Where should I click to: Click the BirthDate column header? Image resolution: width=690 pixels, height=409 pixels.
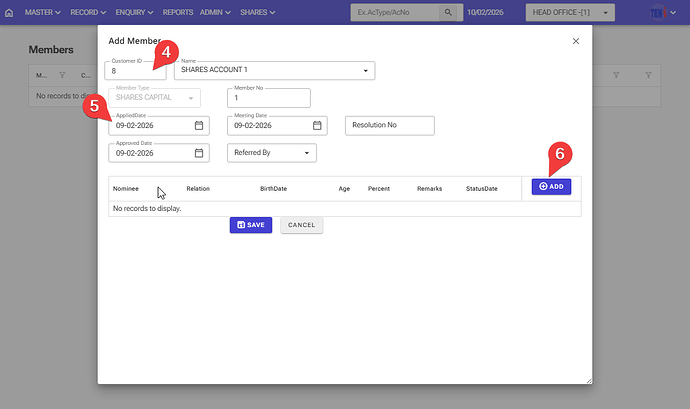pyautogui.click(x=273, y=188)
